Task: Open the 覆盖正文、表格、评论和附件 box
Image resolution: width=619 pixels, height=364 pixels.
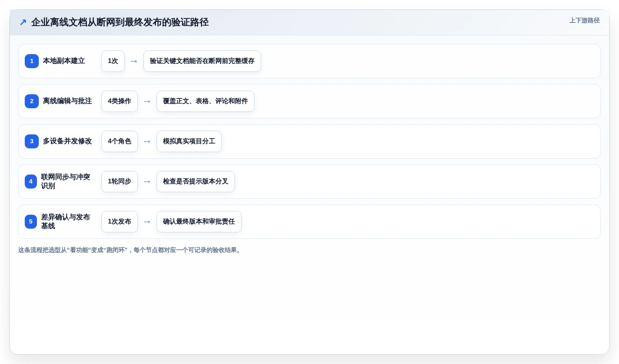Action: [206, 101]
